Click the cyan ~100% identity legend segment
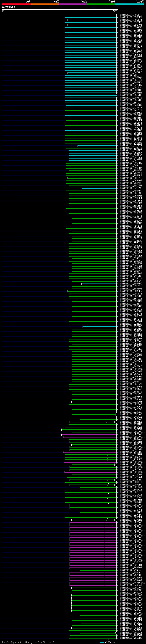 pyautogui.click(x=130, y=4)
